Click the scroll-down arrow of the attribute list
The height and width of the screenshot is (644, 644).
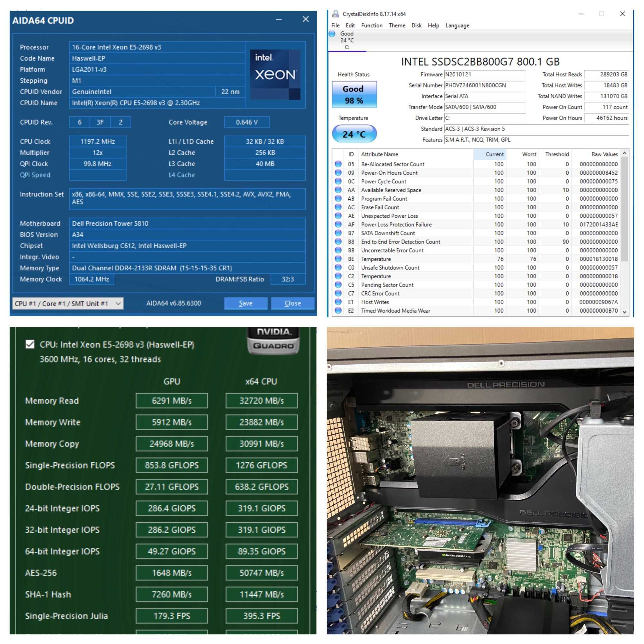point(624,312)
